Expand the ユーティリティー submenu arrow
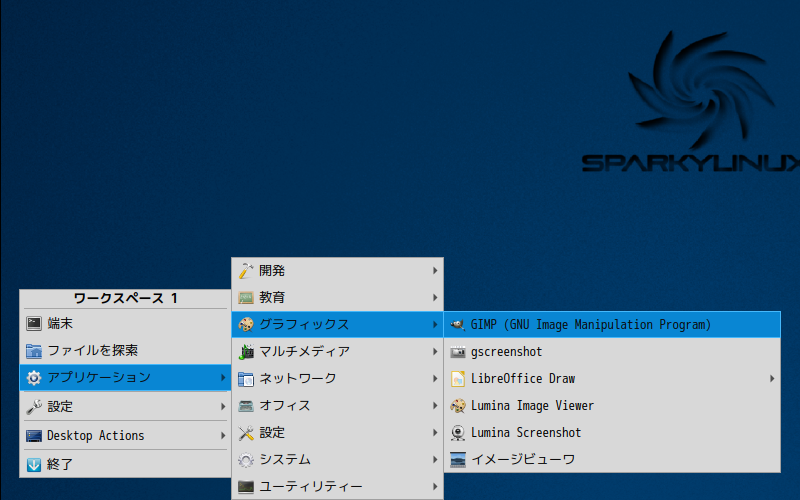The image size is (800, 500). click(x=435, y=487)
